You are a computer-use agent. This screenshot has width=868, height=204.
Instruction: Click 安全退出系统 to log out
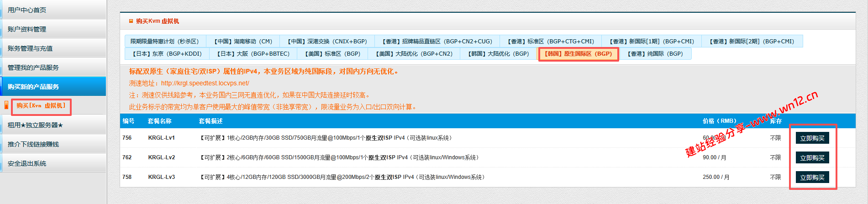coord(27,163)
